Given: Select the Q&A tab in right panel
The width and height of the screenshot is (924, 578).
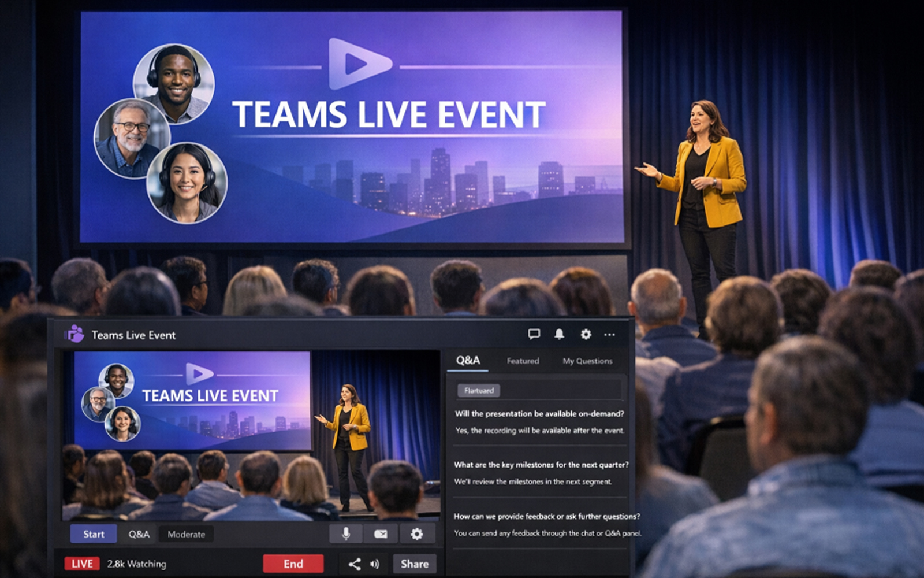Looking at the screenshot, I should (x=468, y=360).
